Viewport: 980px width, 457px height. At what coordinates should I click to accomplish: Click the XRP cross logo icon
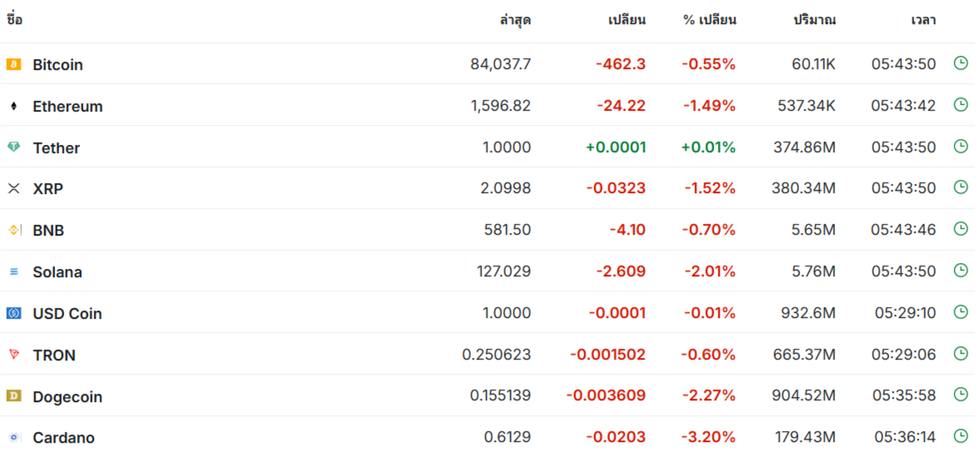tap(13, 188)
